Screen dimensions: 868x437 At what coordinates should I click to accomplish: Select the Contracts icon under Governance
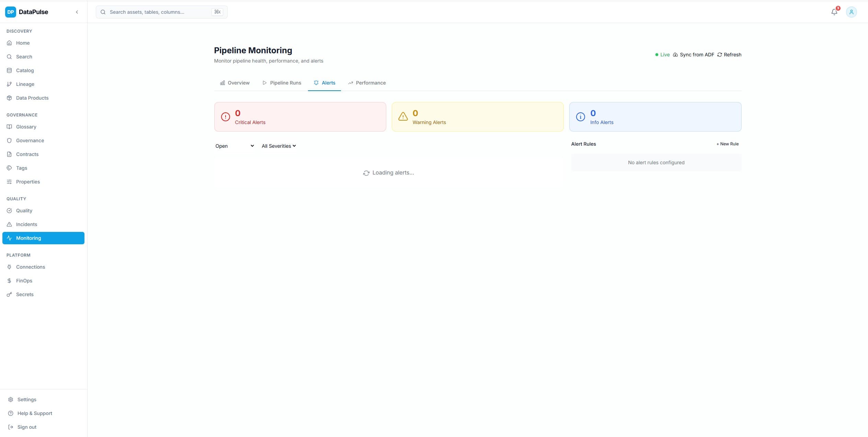pos(9,154)
